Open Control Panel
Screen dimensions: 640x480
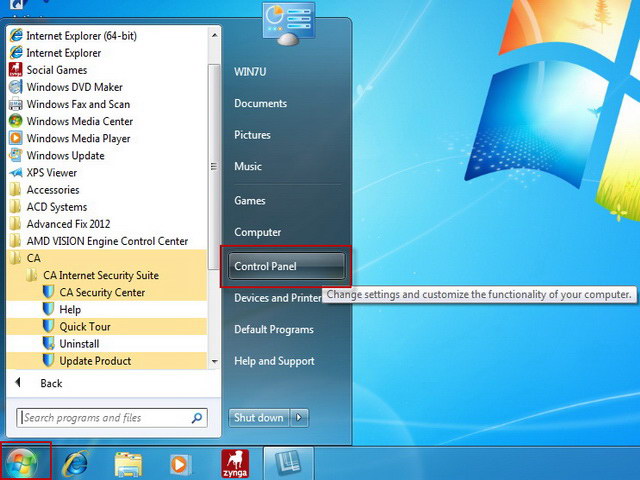click(287, 266)
